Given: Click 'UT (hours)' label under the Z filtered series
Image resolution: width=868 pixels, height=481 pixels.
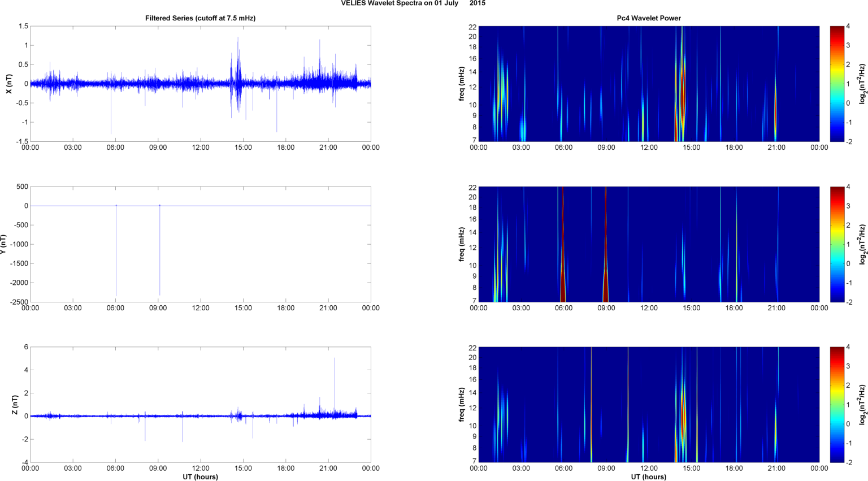Looking at the screenshot, I should [200, 476].
